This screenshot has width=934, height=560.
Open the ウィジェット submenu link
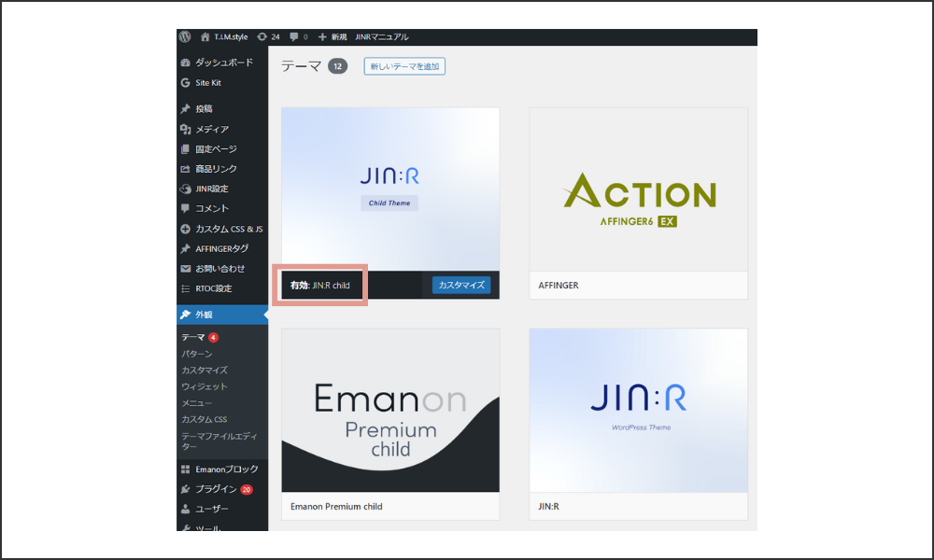click(205, 386)
